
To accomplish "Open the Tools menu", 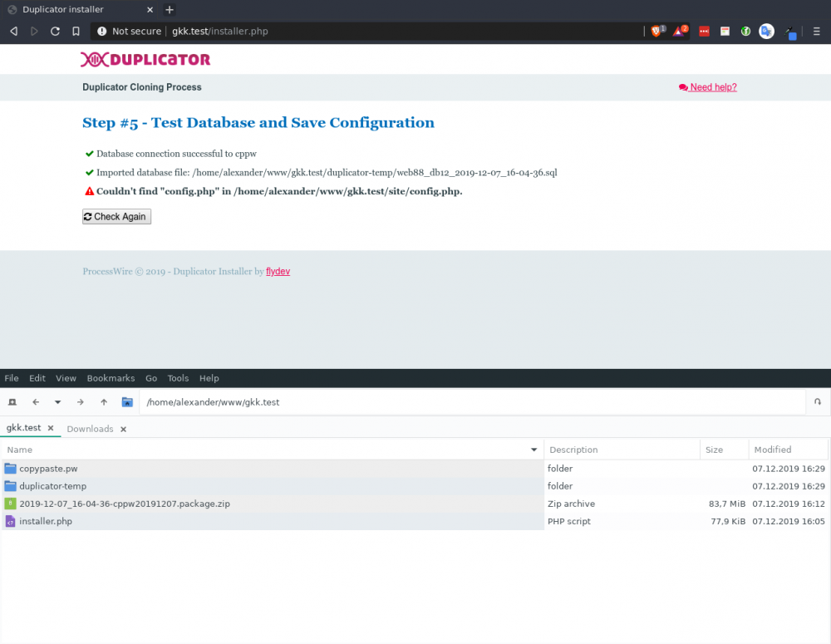I will click(x=178, y=378).
